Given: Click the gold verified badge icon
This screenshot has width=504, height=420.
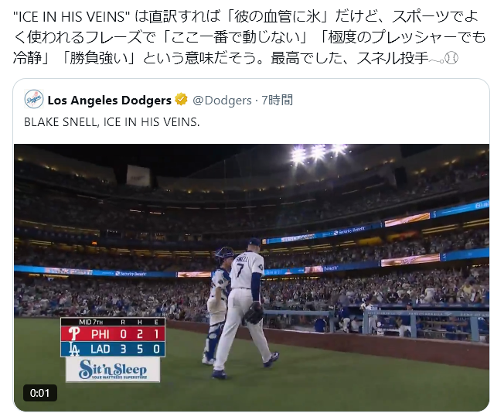Looking at the screenshot, I should (181, 99).
